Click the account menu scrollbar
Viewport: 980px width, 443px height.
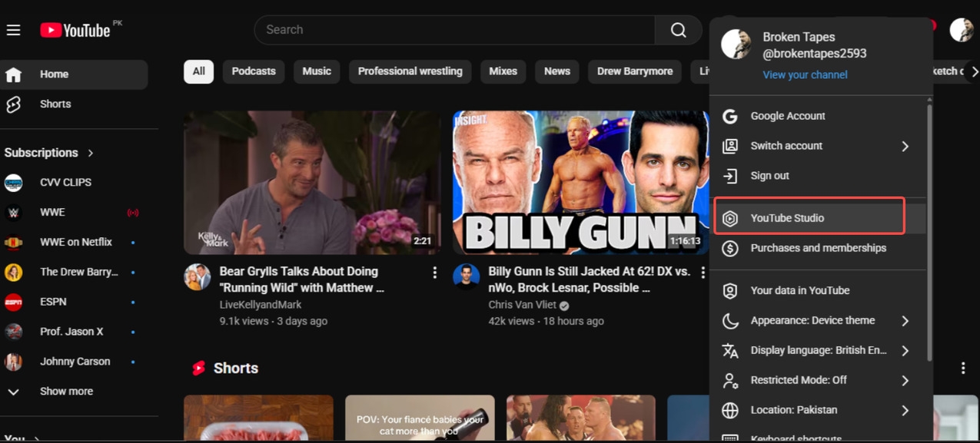(x=929, y=233)
